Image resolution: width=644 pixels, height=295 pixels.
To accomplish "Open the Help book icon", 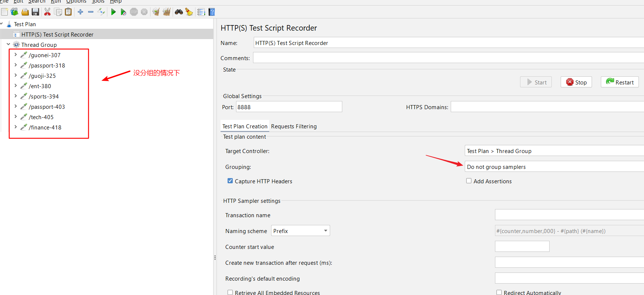I will coord(212,12).
